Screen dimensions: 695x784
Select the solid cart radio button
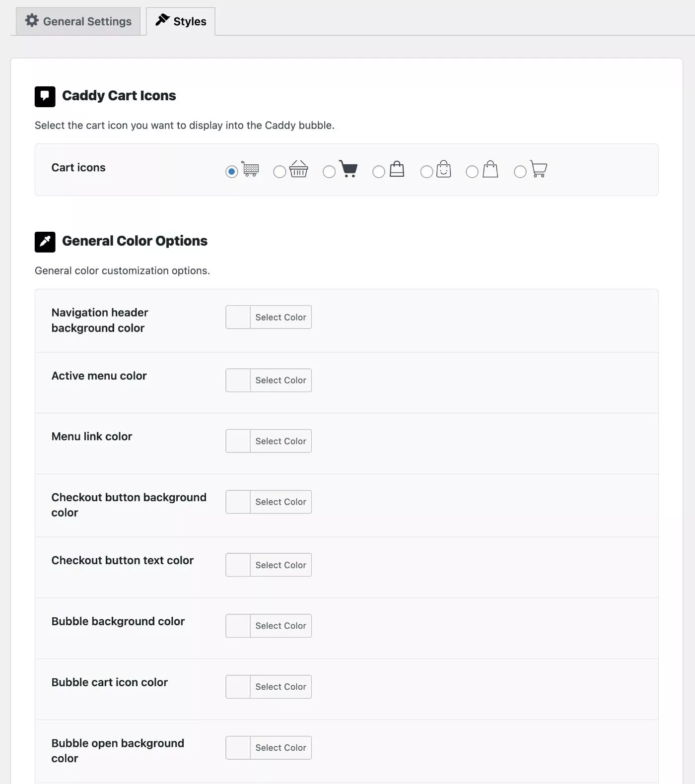pyautogui.click(x=329, y=172)
